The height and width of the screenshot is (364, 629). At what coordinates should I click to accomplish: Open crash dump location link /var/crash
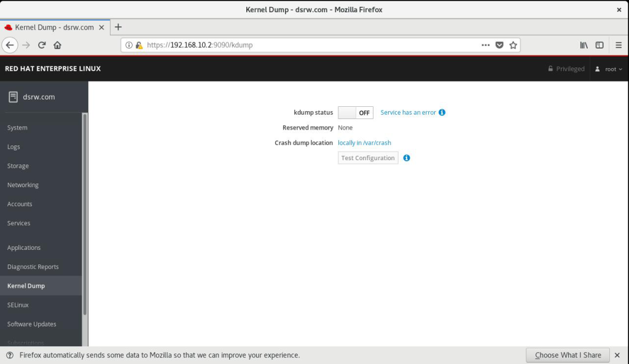(x=364, y=142)
